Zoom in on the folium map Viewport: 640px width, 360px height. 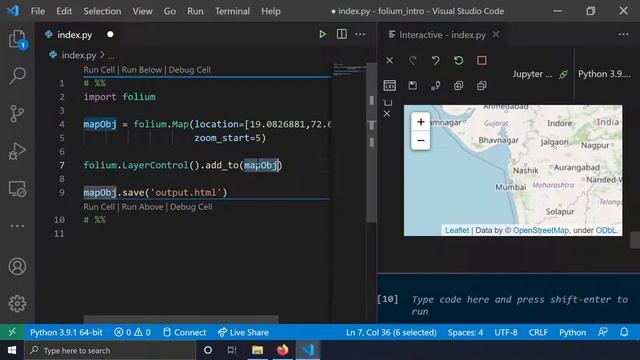point(421,122)
